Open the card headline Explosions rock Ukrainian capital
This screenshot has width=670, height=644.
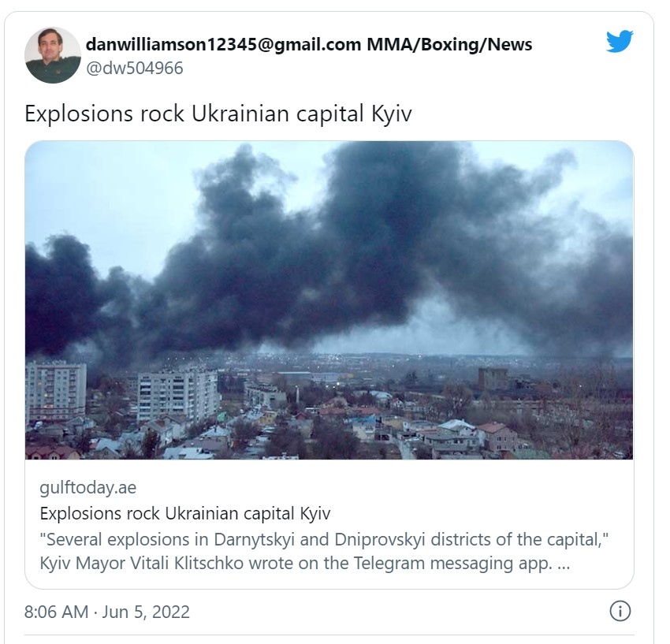[x=185, y=513]
